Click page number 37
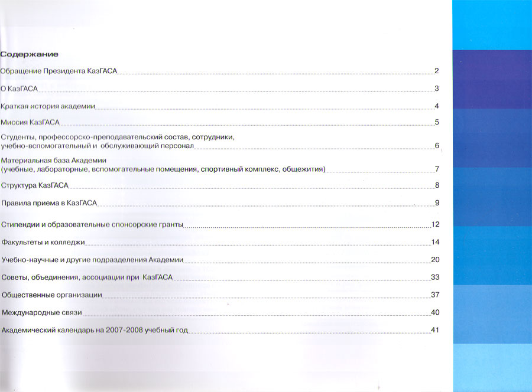Screen dimensions: 532x392 pos(435,295)
